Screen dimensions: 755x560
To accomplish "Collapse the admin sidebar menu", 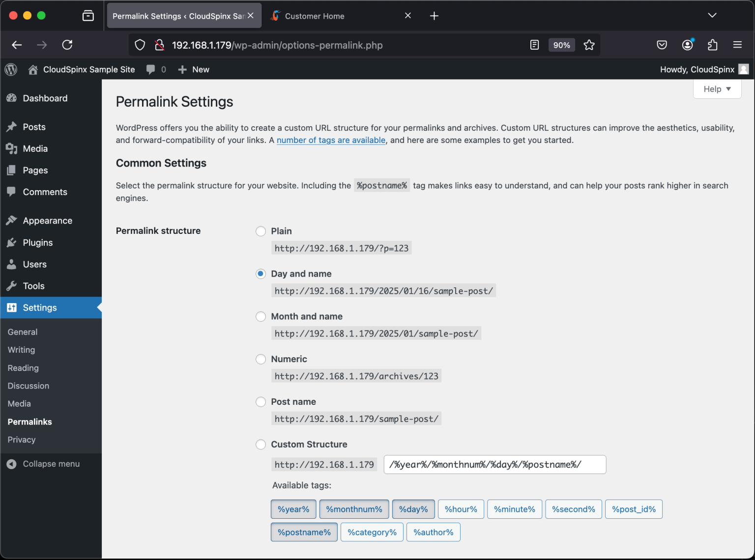I will pyautogui.click(x=43, y=463).
